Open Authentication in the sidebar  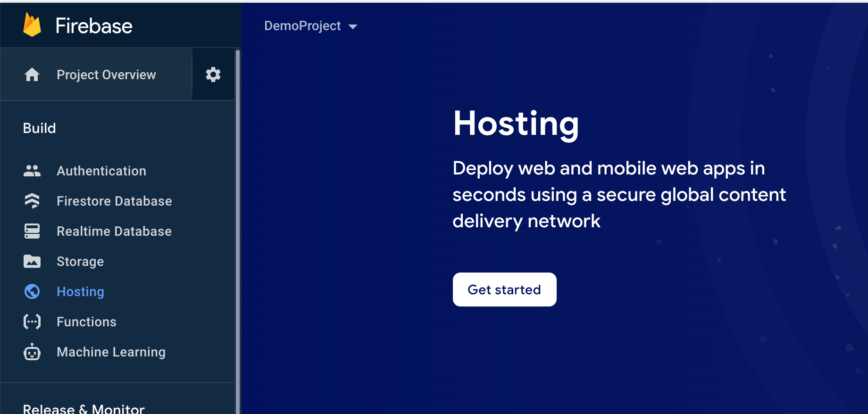click(101, 171)
